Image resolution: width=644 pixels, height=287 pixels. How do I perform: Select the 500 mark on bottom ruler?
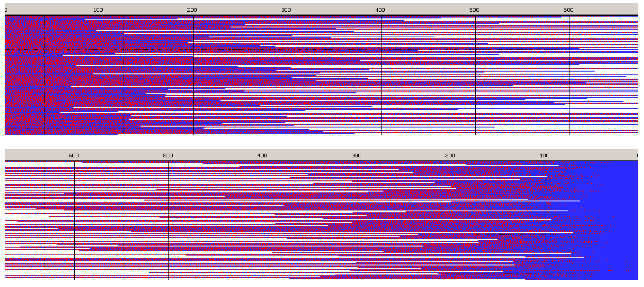(168, 155)
